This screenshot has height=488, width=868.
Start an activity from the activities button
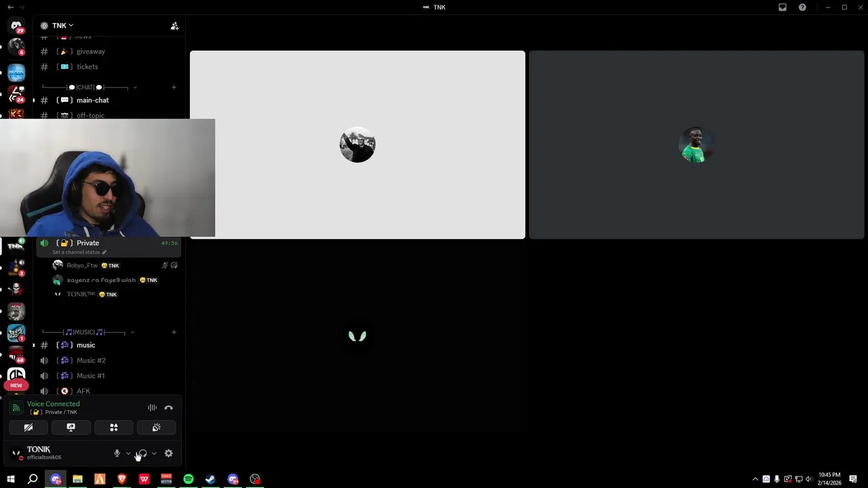pos(114,428)
